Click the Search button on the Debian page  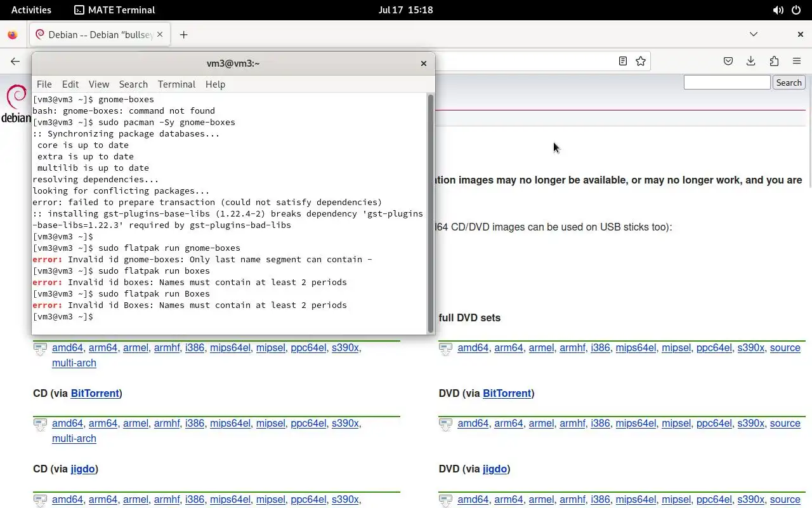[789, 83]
